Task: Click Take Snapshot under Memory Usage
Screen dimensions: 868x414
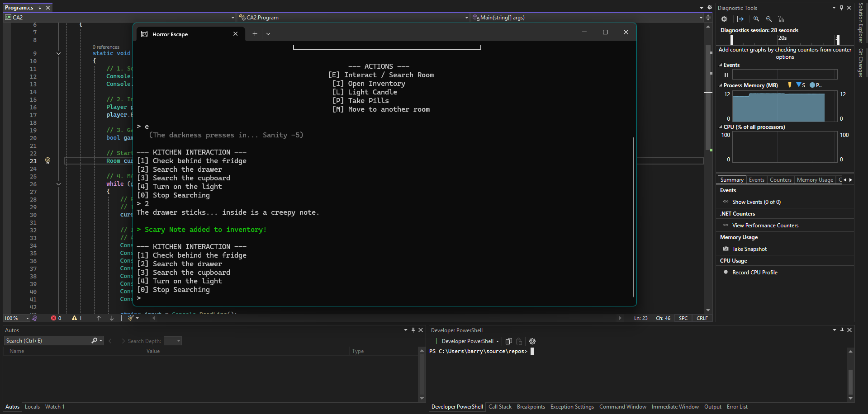Action: [x=749, y=249]
